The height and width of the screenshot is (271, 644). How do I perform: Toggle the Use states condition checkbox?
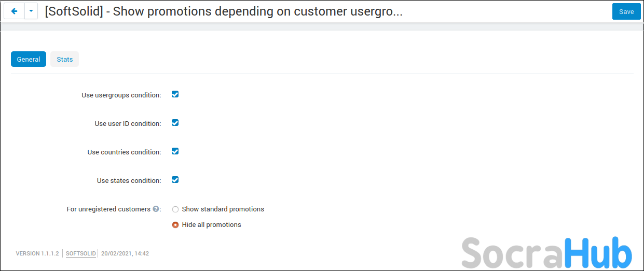[175, 180]
